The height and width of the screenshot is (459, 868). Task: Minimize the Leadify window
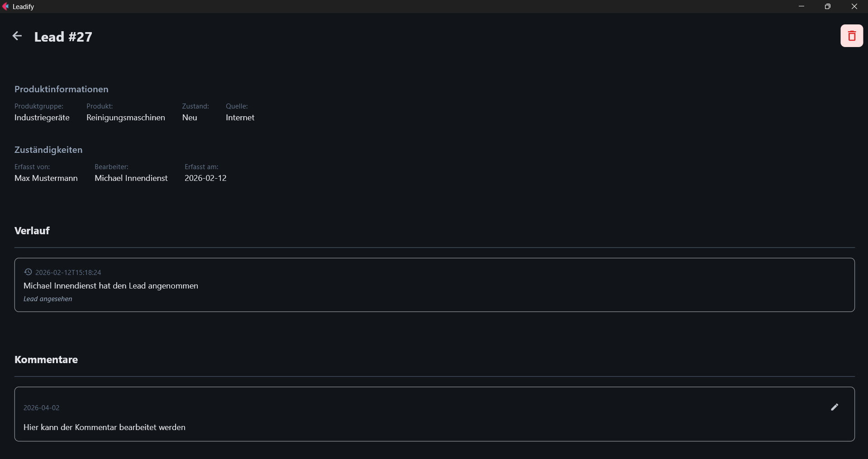(x=801, y=6)
